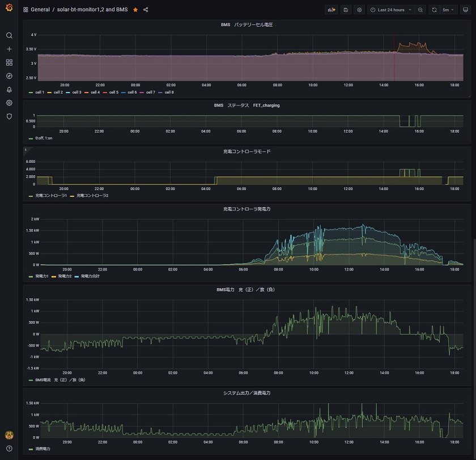Open the Grafana home logo
This screenshot has height=460, width=476.
coord(9,7)
